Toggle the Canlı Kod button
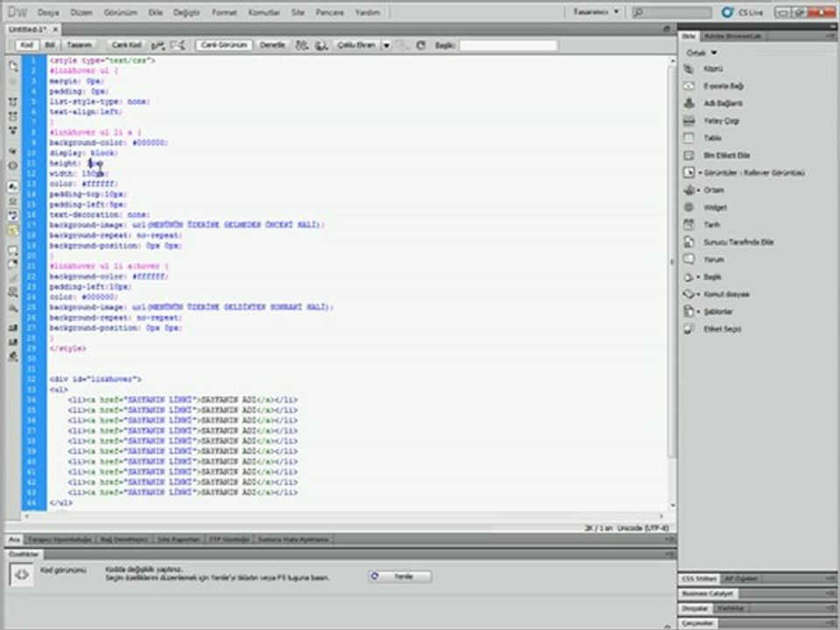Image resolution: width=840 pixels, height=630 pixels. pyautogui.click(x=126, y=45)
